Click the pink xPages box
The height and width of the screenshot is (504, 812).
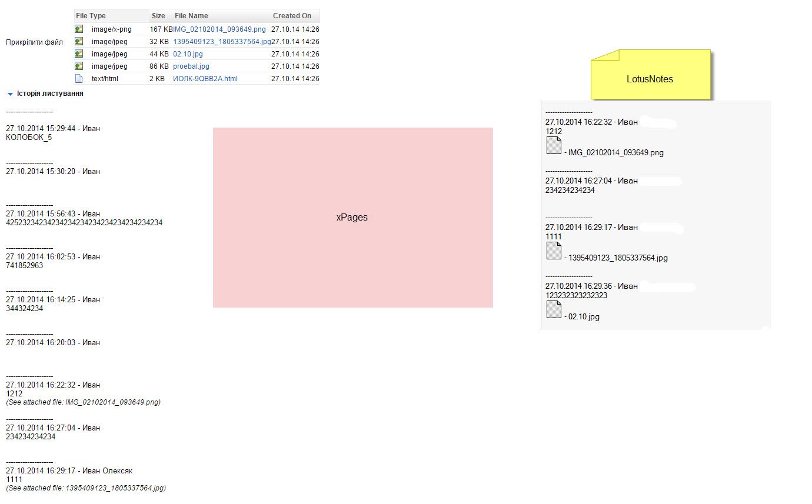[x=352, y=217]
